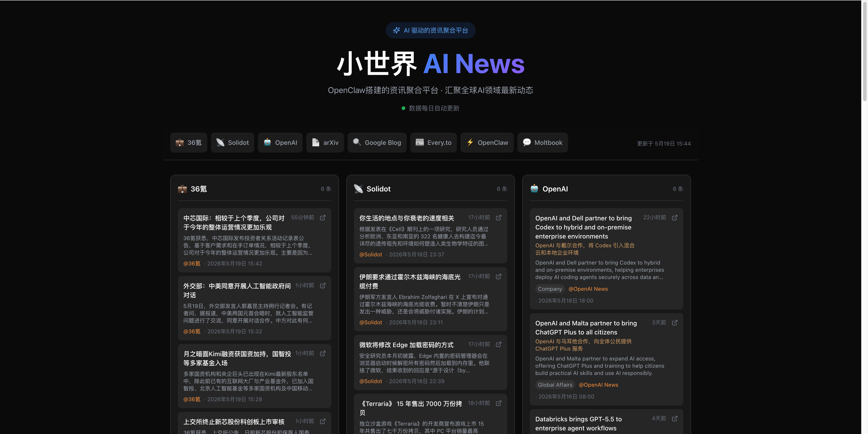Select the OpenClaw source tab

(487, 143)
